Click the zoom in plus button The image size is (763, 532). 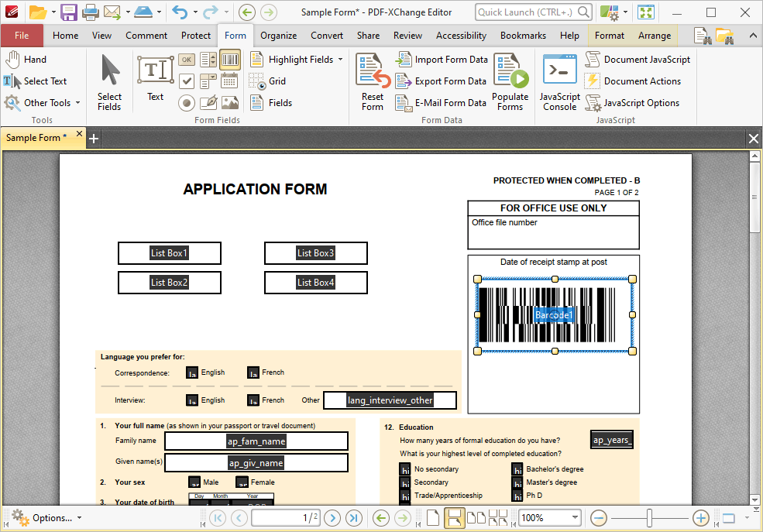pos(701,518)
